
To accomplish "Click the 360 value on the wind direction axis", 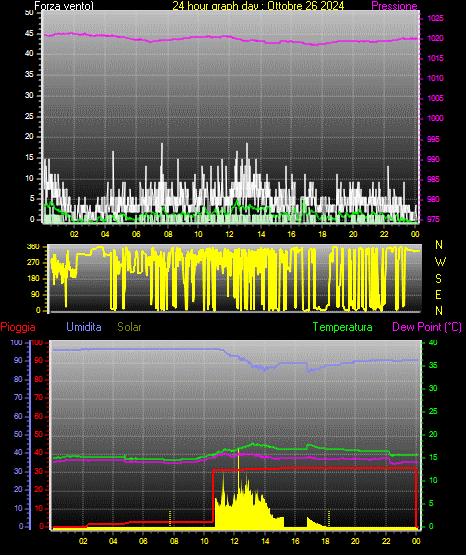I will (x=33, y=247).
